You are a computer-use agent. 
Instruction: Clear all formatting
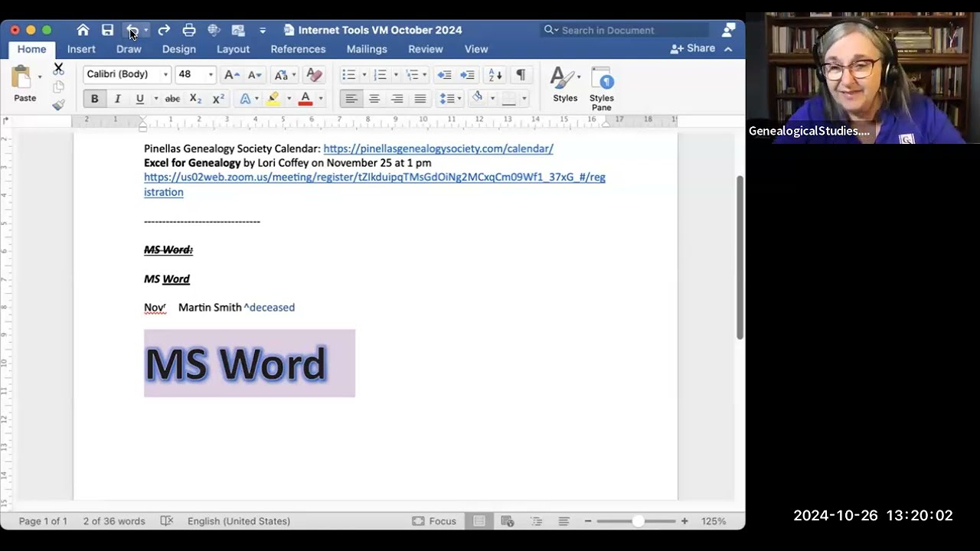(x=314, y=74)
